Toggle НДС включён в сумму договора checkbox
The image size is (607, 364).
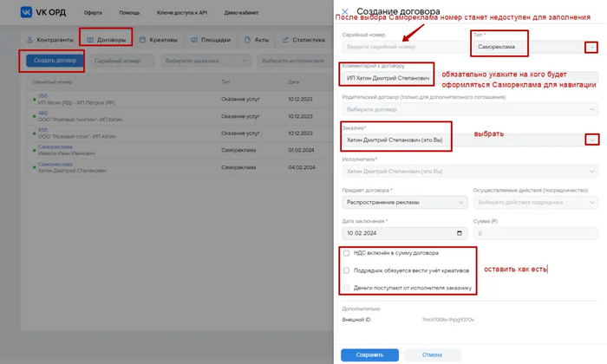(347, 253)
